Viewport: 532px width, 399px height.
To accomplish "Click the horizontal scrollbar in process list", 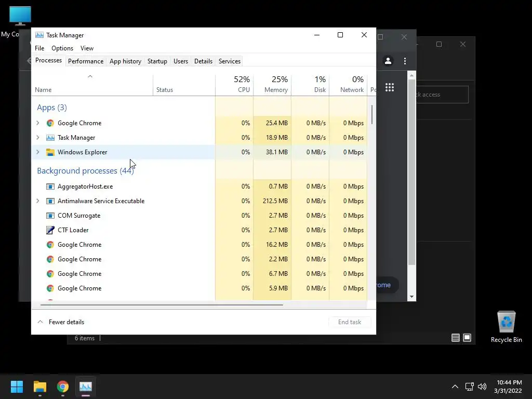I will 162,304.
